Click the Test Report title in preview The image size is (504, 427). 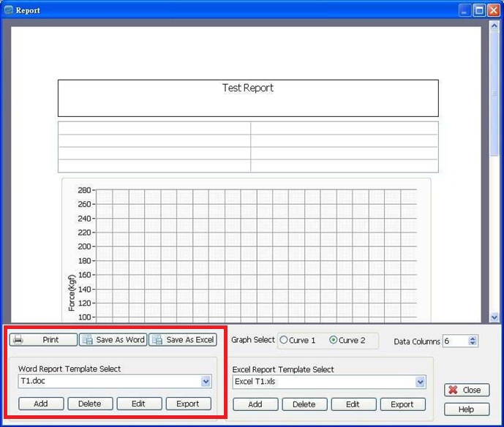coord(248,88)
